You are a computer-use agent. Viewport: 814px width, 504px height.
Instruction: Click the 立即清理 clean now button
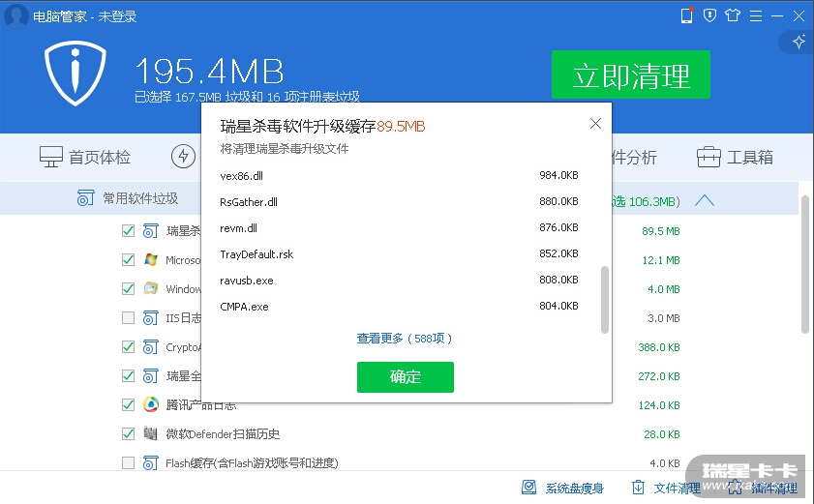click(x=631, y=74)
